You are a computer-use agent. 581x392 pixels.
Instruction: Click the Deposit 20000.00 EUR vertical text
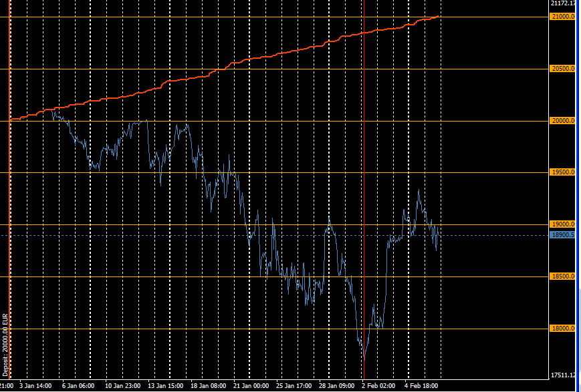pos(5,345)
